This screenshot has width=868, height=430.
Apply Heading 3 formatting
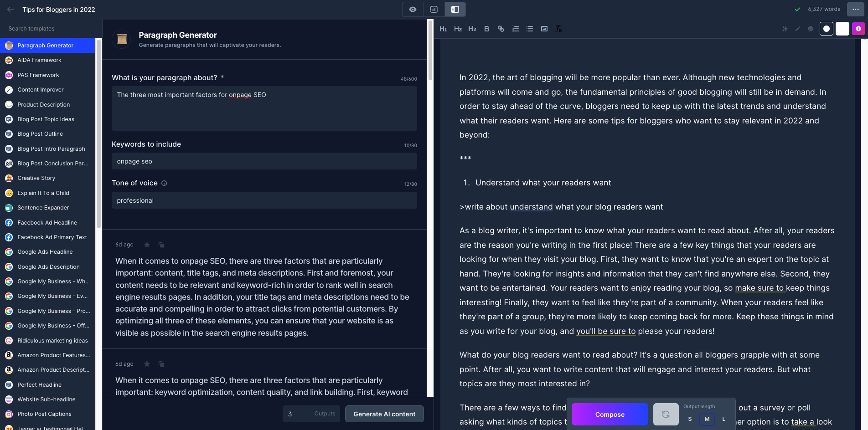click(x=472, y=29)
